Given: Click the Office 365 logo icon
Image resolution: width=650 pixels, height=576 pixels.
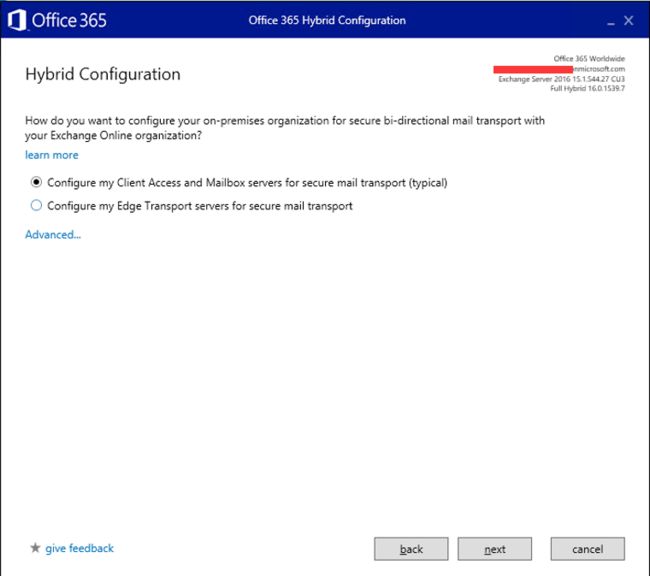Looking at the screenshot, I should pyautogui.click(x=17, y=20).
